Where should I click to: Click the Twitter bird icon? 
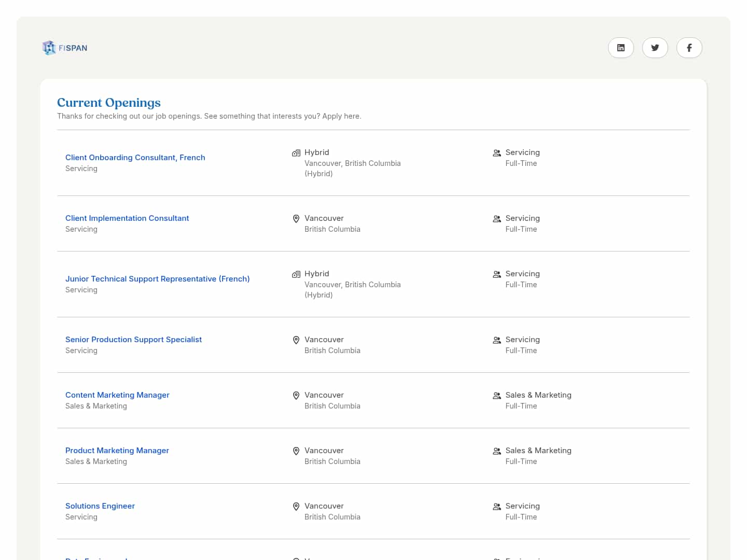point(655,48)
